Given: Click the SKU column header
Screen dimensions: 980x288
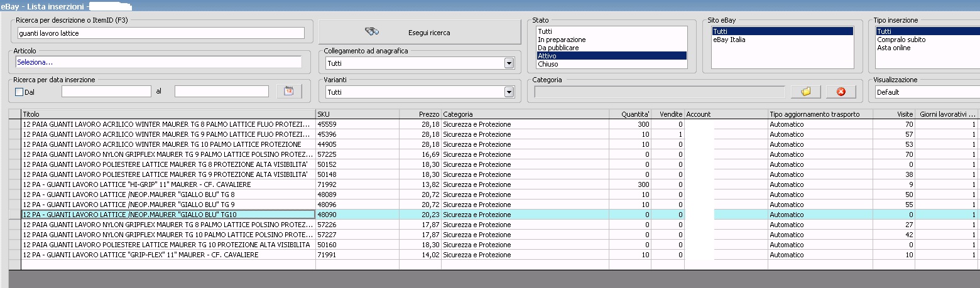Looking at the screenshot, I should 357,114.
